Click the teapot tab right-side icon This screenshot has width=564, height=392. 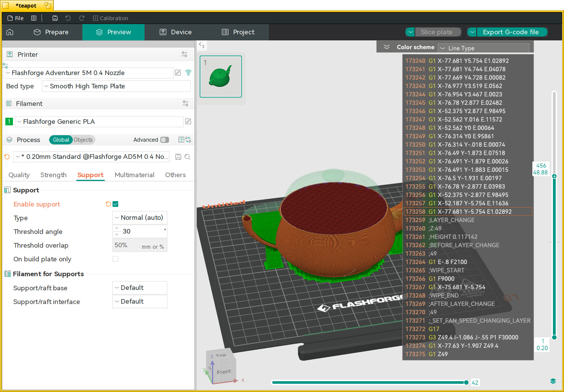click(48, 5)
